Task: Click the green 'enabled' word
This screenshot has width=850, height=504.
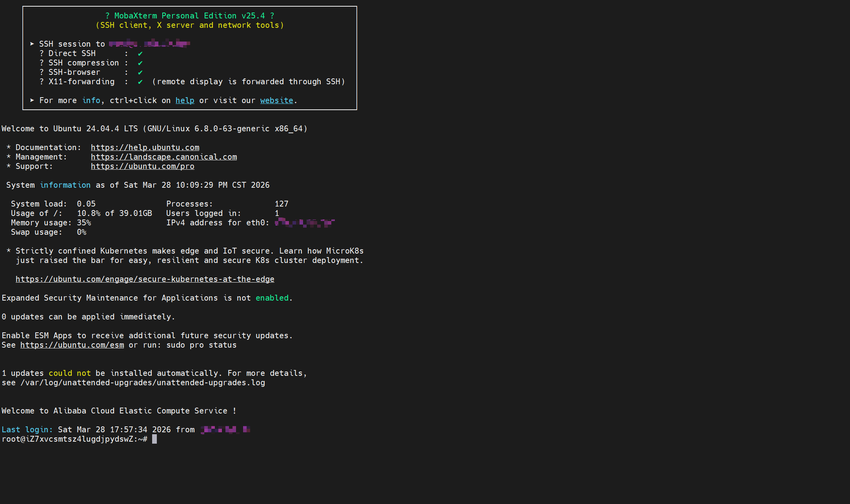Action: click(272, 298)
